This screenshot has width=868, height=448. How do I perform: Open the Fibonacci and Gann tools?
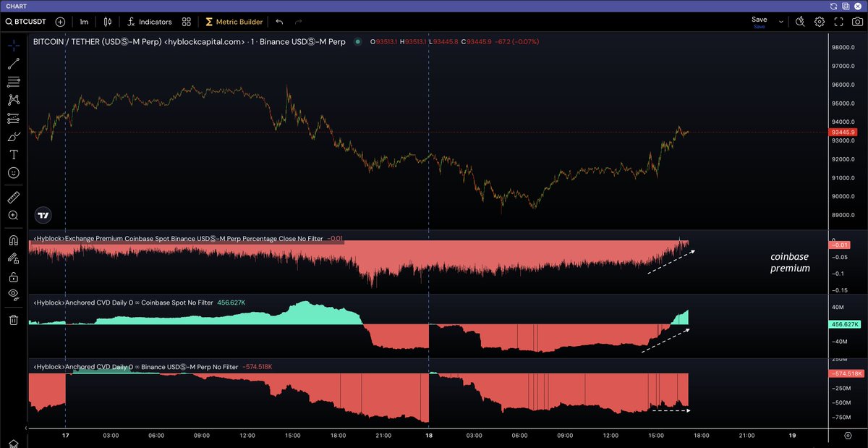point(14,82)
